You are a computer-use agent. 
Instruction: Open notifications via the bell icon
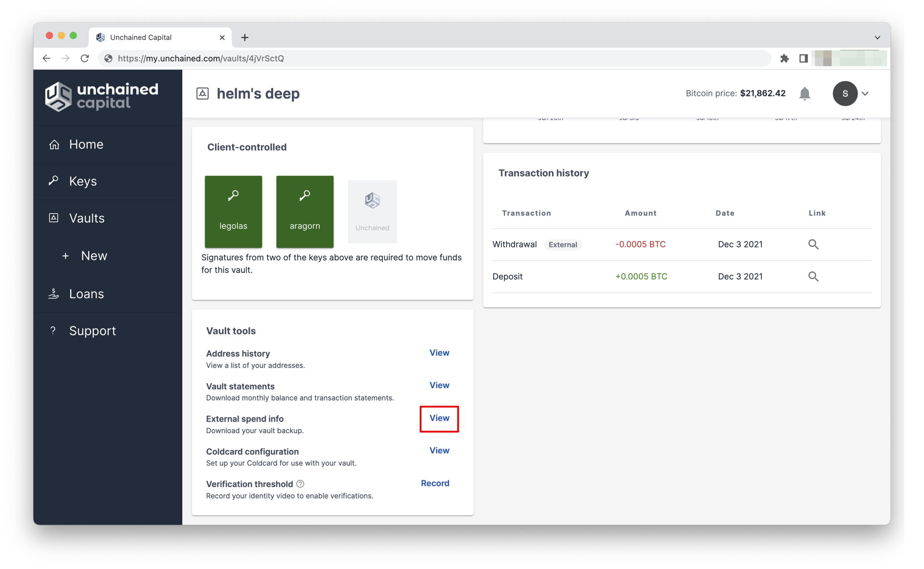tap(805, 94)
